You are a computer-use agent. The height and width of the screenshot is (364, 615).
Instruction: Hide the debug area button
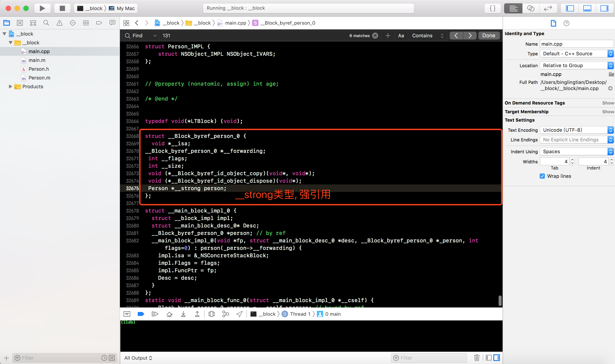127,314
